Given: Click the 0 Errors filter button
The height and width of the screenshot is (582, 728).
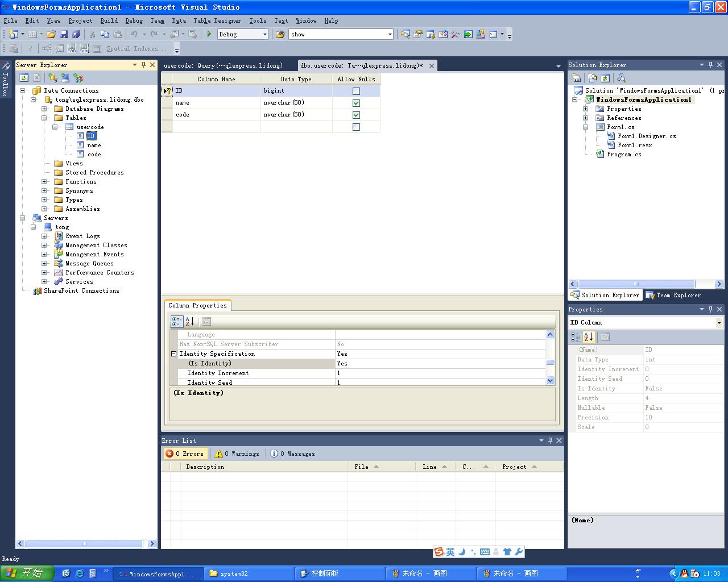Looking at the screenshot, I should 184,454.
